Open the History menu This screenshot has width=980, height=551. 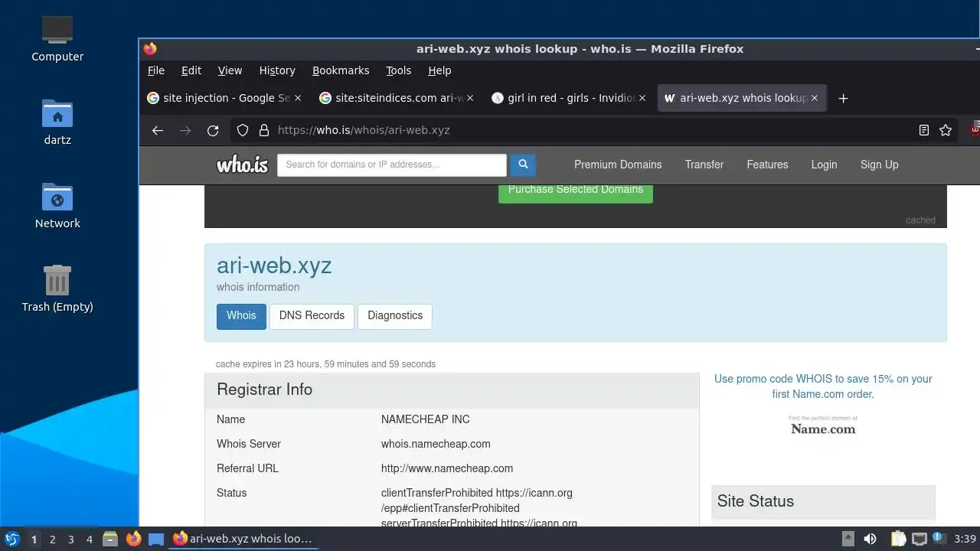coord(277,70)
